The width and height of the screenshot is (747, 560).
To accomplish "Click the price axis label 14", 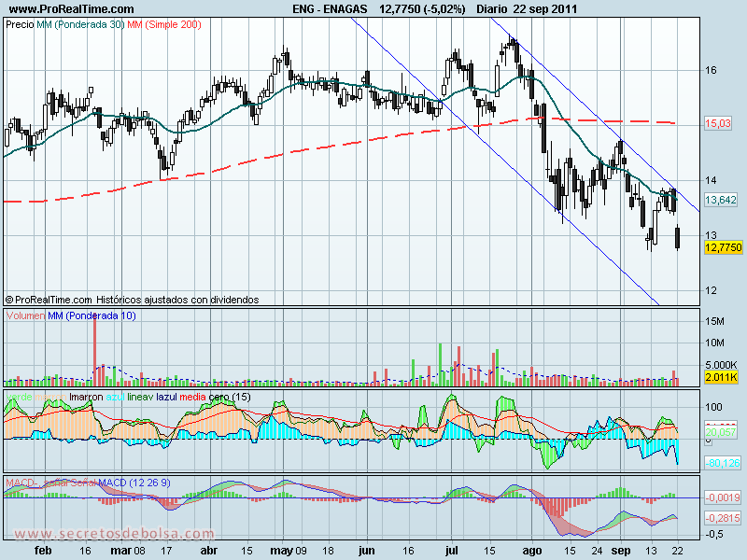I will point(711,180).
